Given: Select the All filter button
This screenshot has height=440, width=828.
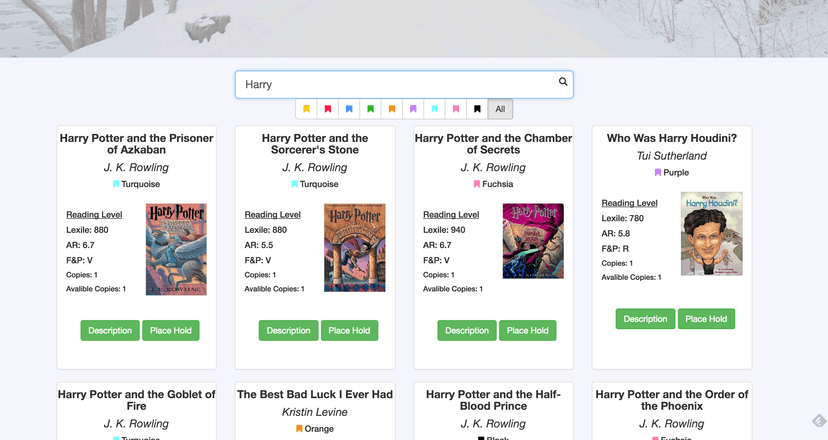Looking at the screenshot, I should point(500,109).
